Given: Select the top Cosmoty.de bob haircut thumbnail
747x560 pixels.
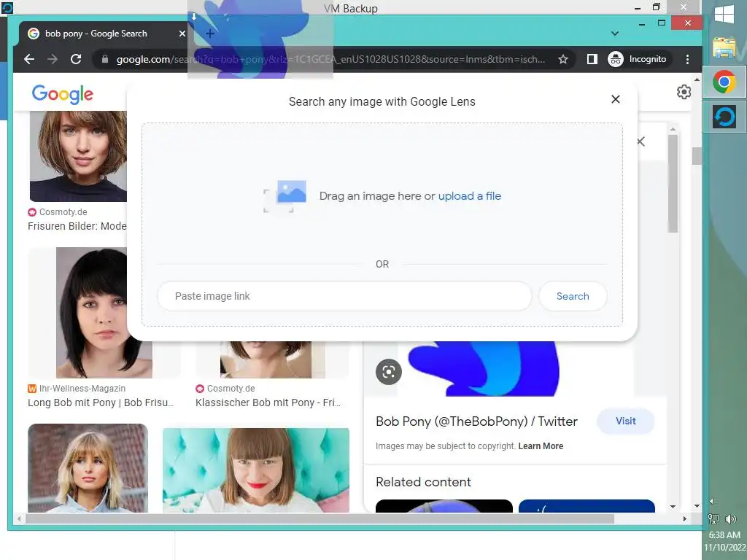Looking at the screenshot, I should pos(78,156).
